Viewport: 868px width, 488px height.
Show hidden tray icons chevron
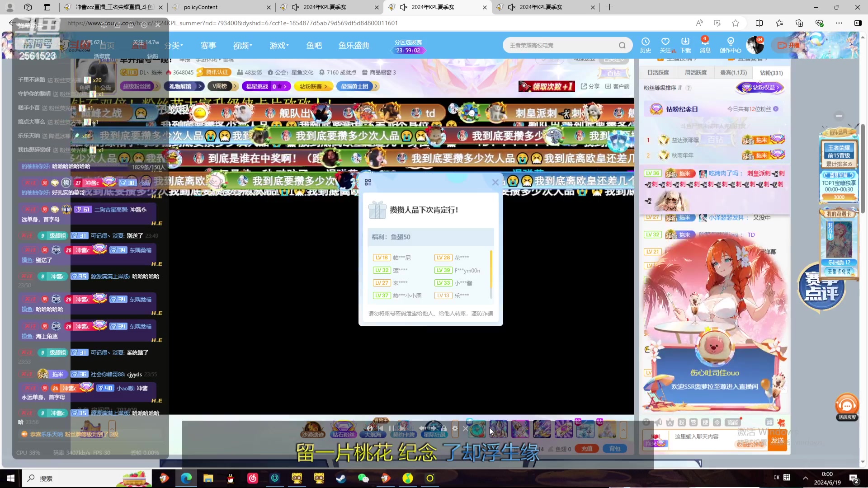tap(805, 478)
